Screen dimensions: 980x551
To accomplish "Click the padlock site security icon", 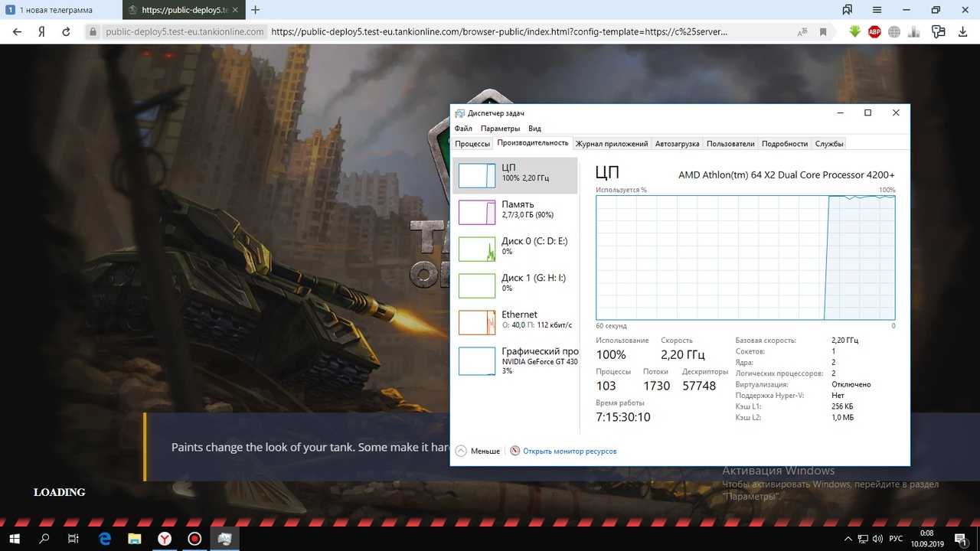I will pyautogui.click(x=93, y=32).
